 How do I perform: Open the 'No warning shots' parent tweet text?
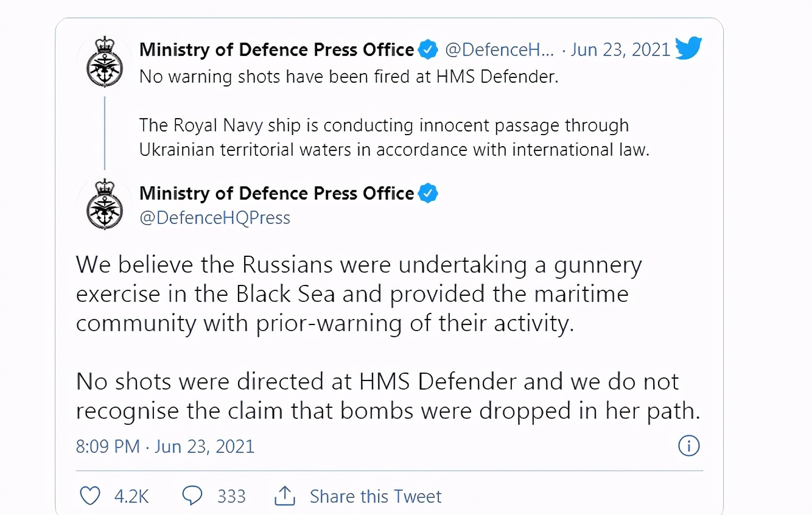(x=349, y=77)
